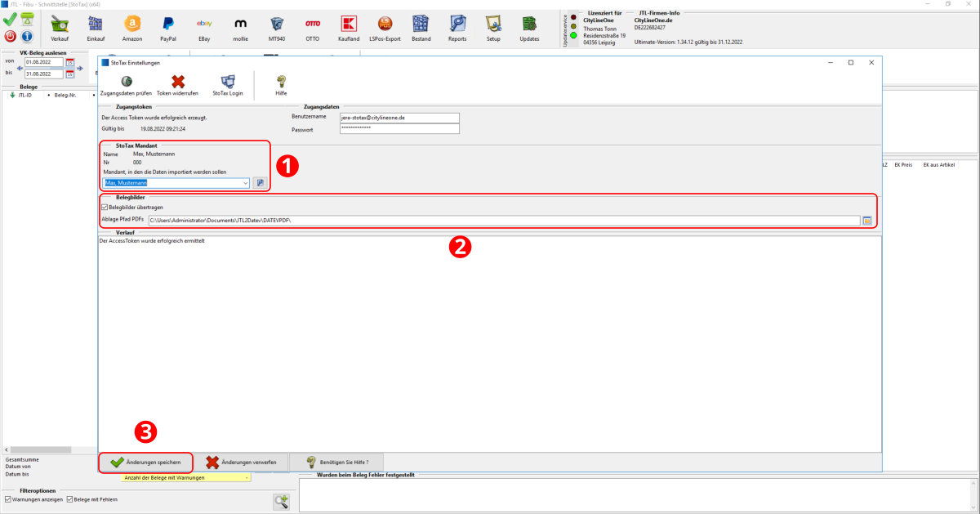Expand the Mandant dropdown list

point(245,183)
